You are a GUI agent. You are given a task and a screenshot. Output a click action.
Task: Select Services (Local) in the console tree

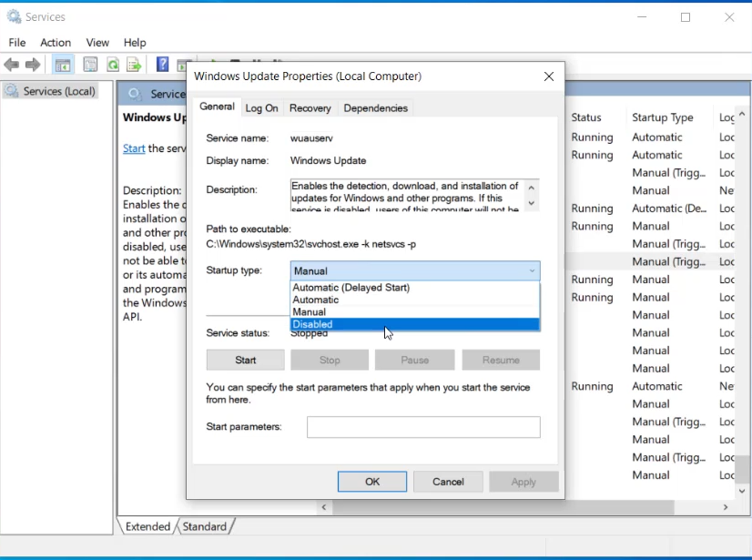pos(51,91)
